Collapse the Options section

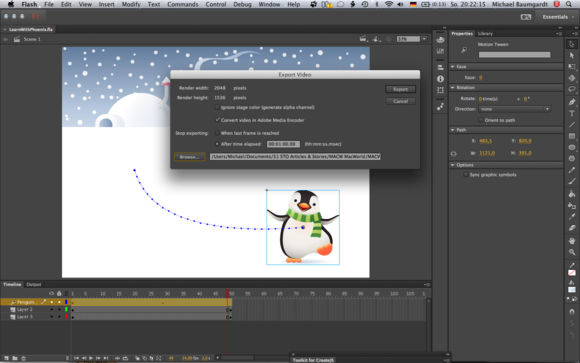click(x=453, y=165)
